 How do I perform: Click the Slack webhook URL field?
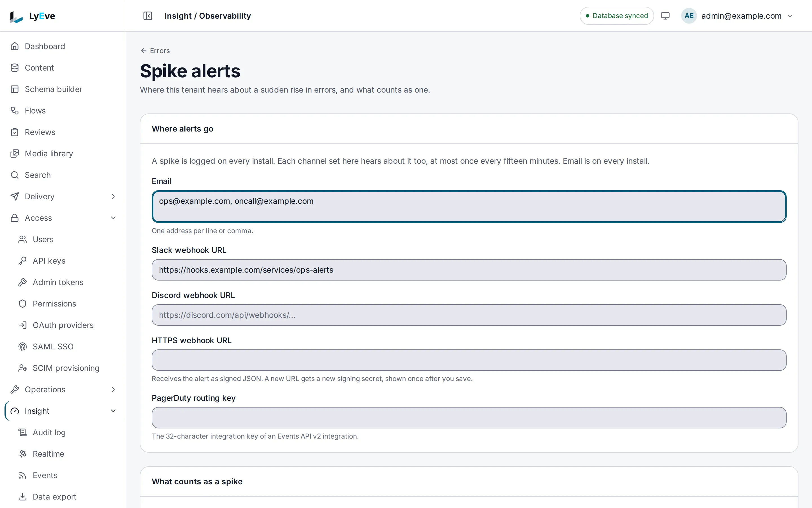tap(469, 270)
